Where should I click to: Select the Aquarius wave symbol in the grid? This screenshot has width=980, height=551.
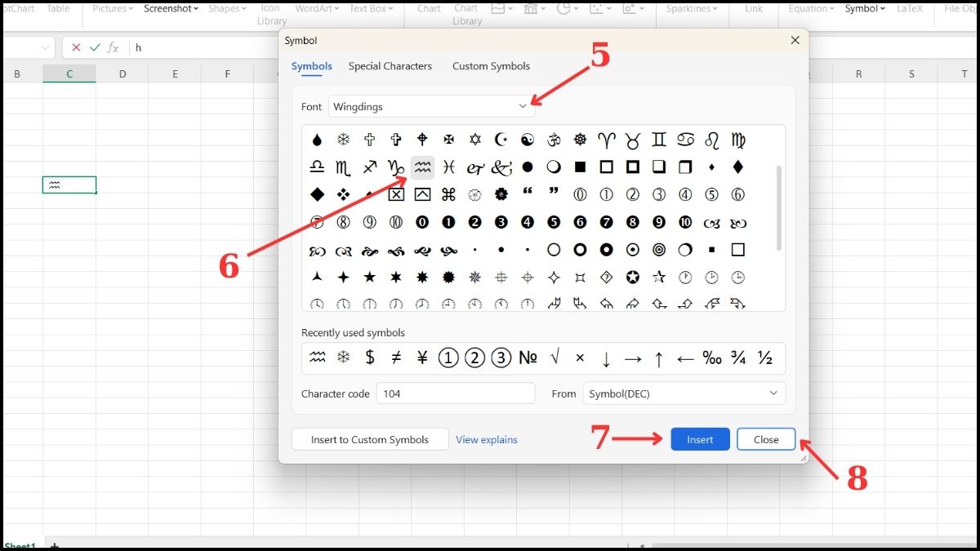point(422,167)
